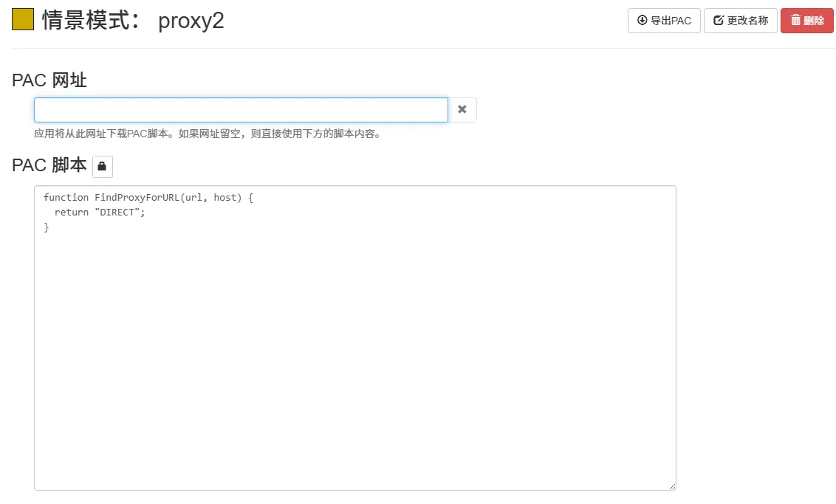836x504 pixels.
Task: Delete profile proxy2 with 删除 button
Action: coord(806,21)
